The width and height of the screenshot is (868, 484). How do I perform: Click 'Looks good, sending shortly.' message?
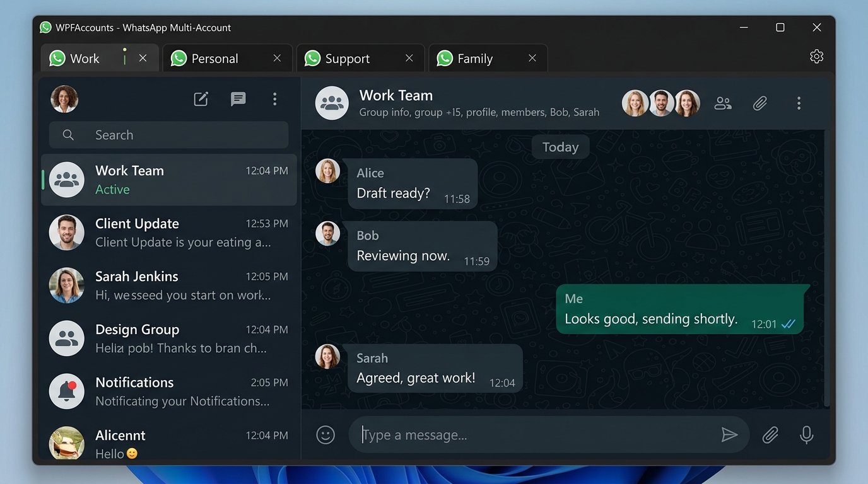tap(681, 309)
